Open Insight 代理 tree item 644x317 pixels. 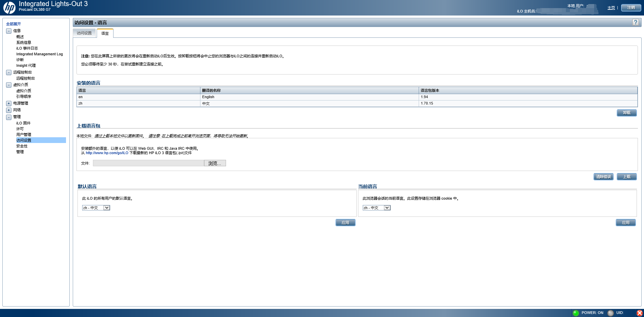pyautogui.click(x=26, y=65)
